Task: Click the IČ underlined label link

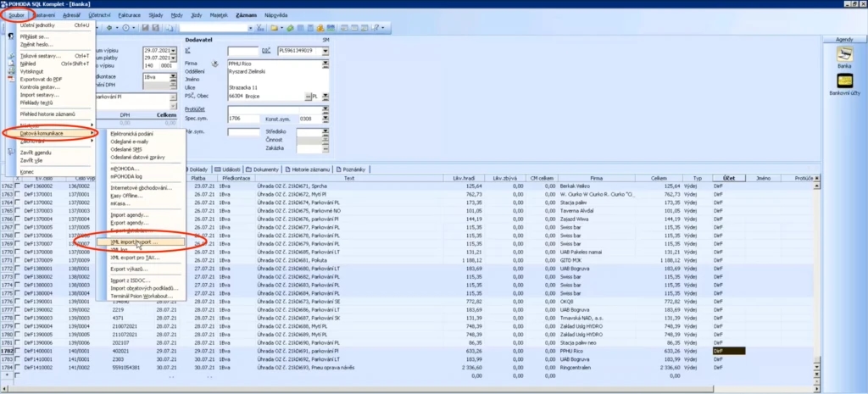Action: (187, 51)
